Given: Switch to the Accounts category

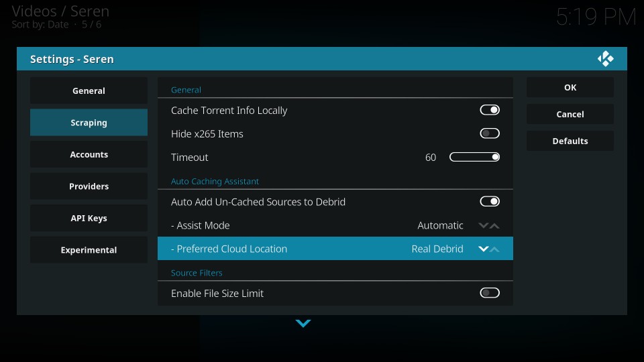Looking at the screenshot, I should [89, 154].
